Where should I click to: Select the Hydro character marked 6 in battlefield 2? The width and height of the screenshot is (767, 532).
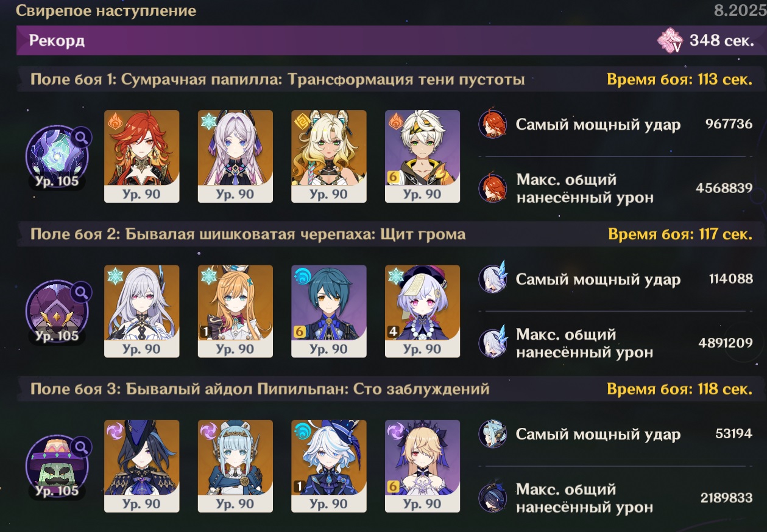(329, 311)
